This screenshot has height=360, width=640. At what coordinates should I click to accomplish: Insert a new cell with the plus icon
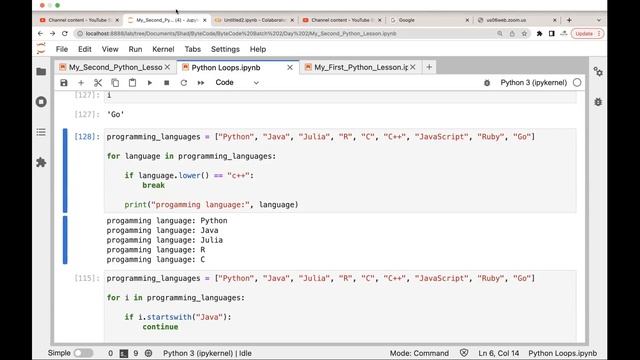click(x=81, y=83)
